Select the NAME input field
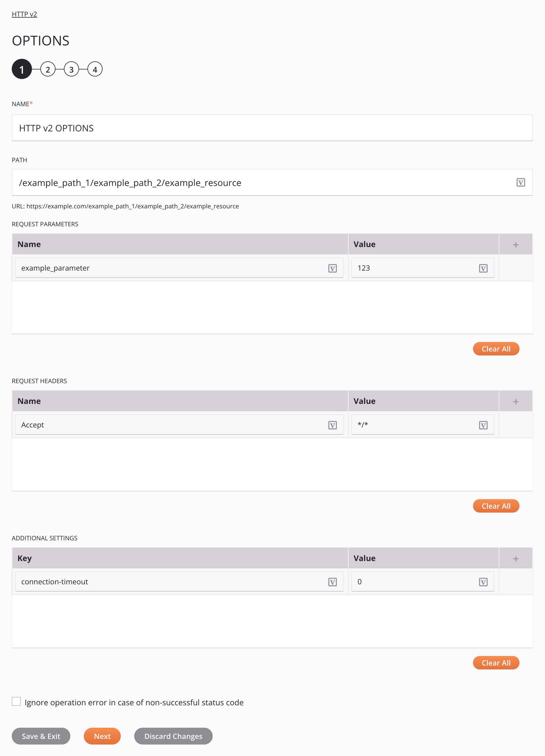Viewport: 545px width, 756px height. pyautogui.click(x=272, y=127)
